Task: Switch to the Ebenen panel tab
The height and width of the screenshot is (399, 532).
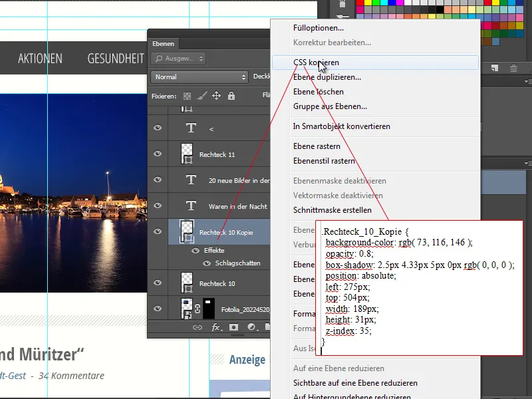Action: tap(163, 43)
